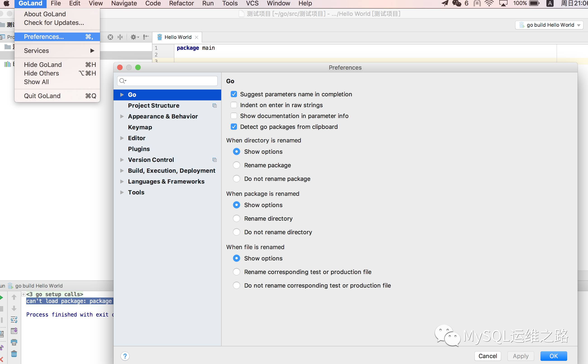588x364 pixels.
Task: Select Rename corresponding test or production file
Action: point(237,272)
